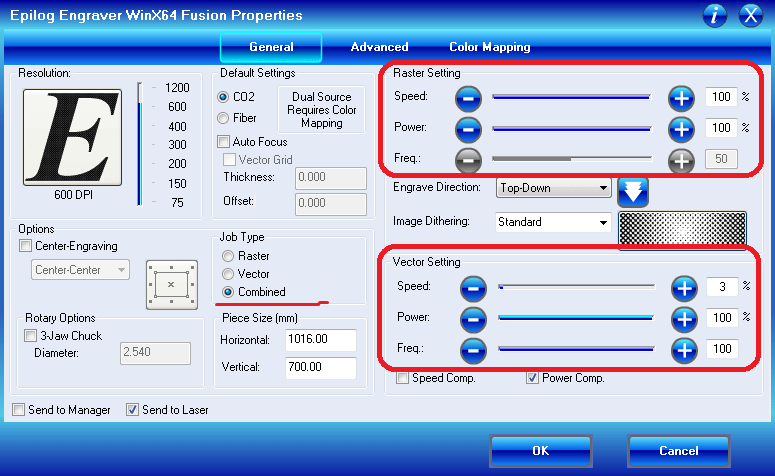Increase Vector Freq with plus button

pos(684,350)
